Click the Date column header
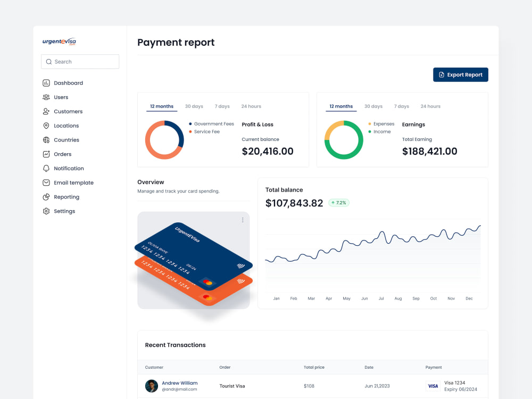 click(x=369, y=368)
